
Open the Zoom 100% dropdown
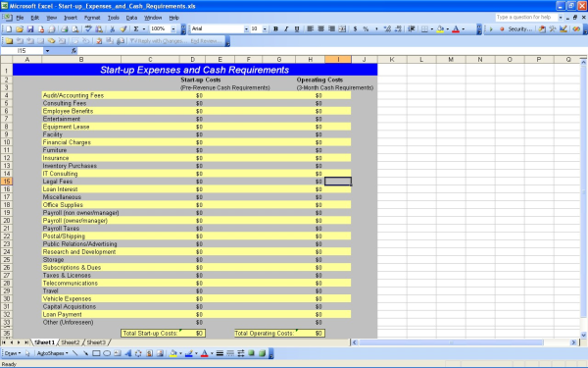(x=173, y=28)
